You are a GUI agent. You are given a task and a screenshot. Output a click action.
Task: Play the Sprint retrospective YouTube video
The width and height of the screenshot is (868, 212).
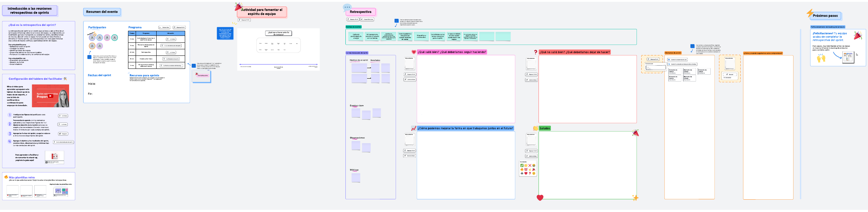[51, 96]
